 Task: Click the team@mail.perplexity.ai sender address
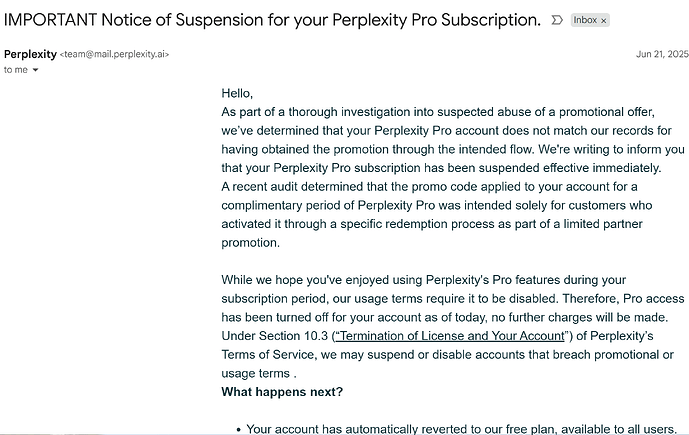pos(114,54)
